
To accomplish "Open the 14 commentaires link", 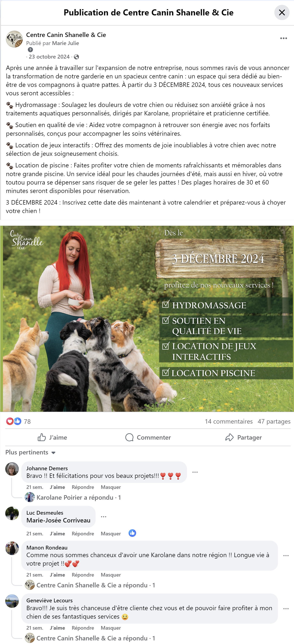I will coord(229,421).
